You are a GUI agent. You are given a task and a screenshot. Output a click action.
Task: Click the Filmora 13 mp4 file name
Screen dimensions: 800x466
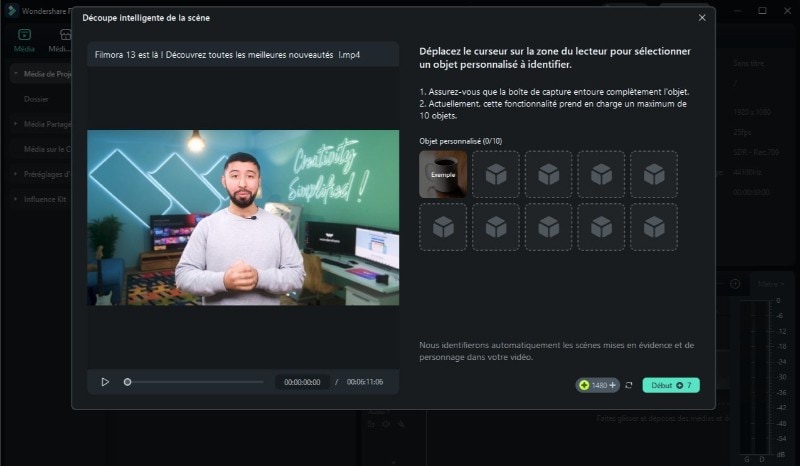pyautogui.click(x=227, y=55)
